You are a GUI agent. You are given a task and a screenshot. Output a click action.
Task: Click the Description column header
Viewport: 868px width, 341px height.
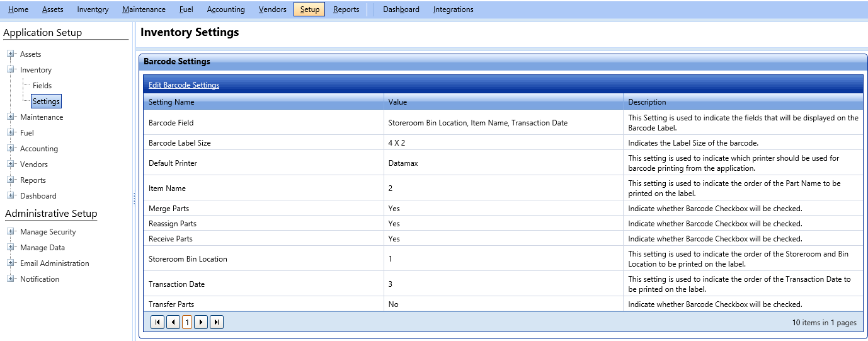743,102
